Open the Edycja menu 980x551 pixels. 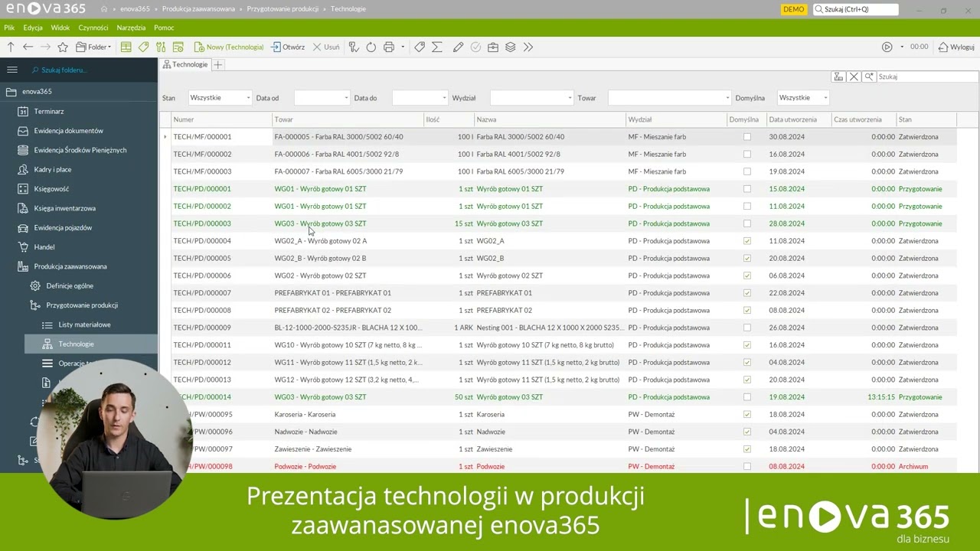click(33, 28)
